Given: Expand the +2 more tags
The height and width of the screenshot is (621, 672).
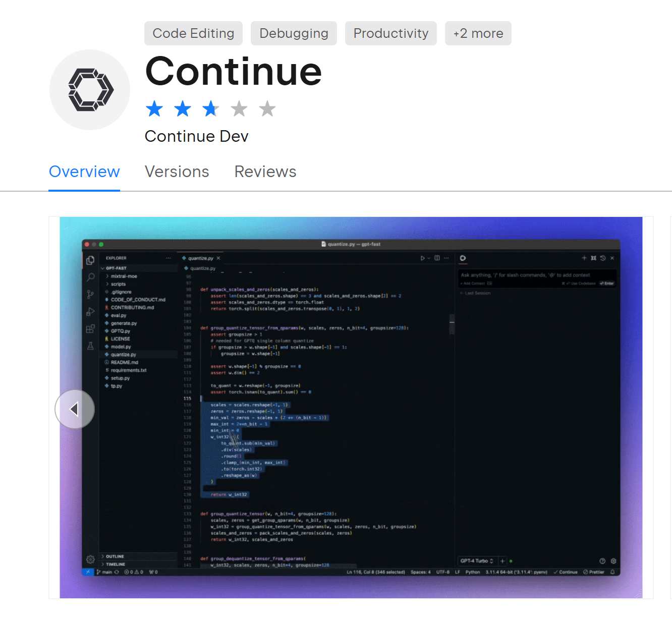Looking at the screenshot, I should coord(478,33).
